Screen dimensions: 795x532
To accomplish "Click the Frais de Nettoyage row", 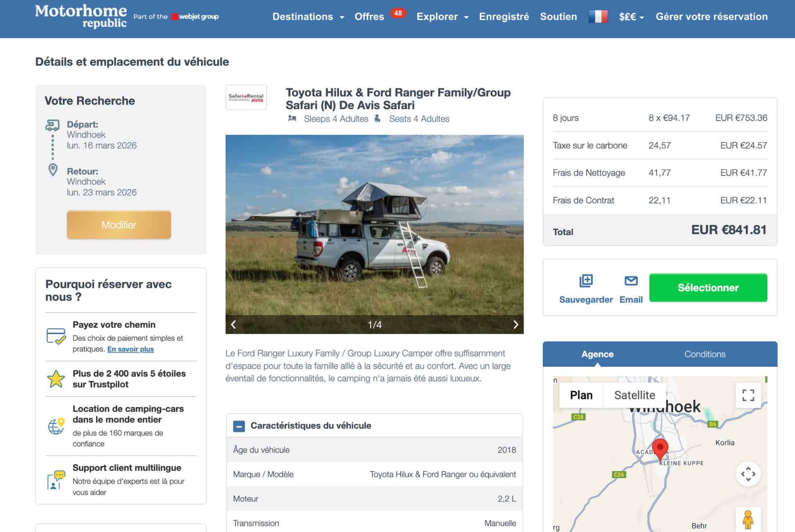I will (x=660, y=173).
